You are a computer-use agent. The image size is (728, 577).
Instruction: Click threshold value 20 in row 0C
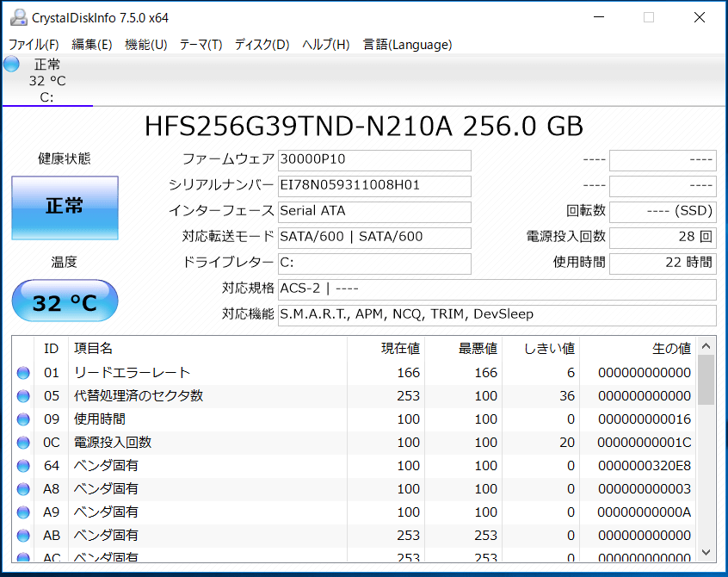click(567, 443)
